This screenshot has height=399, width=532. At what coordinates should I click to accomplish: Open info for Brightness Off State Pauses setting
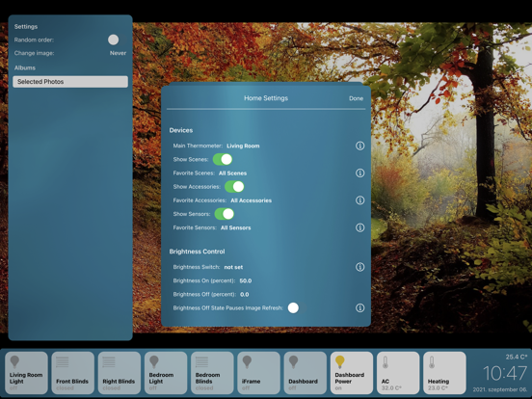[x=360, y=307]
